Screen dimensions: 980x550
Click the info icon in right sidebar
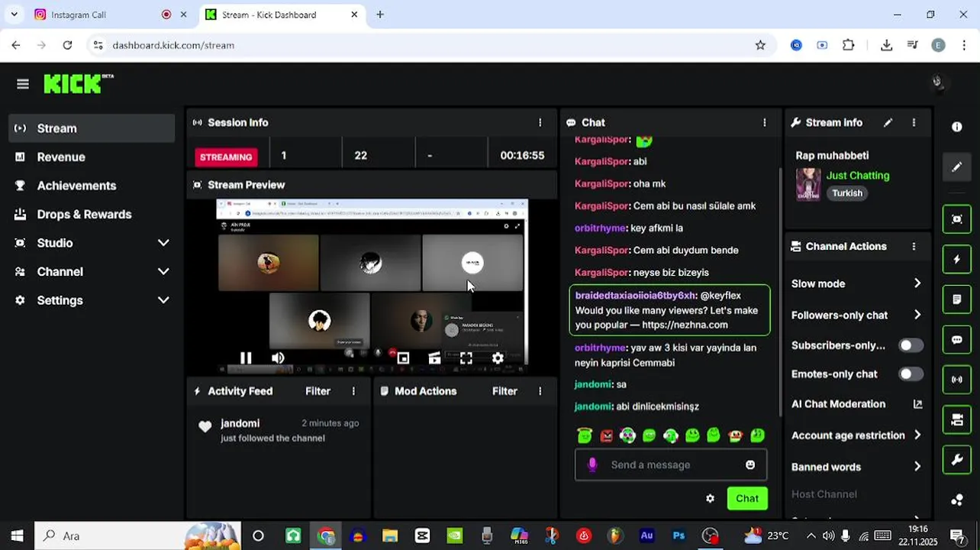point(957,127)
